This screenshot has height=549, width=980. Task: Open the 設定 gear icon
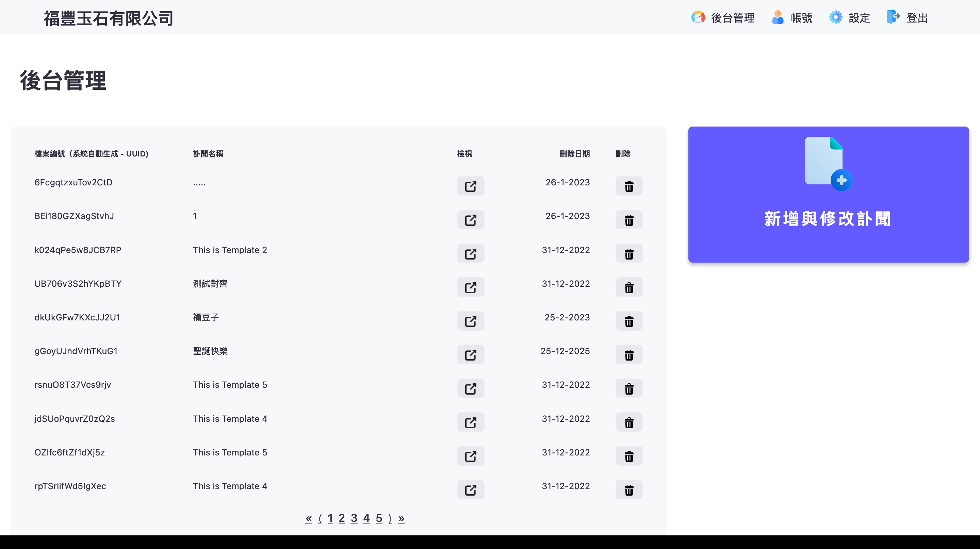coord(836,17)
